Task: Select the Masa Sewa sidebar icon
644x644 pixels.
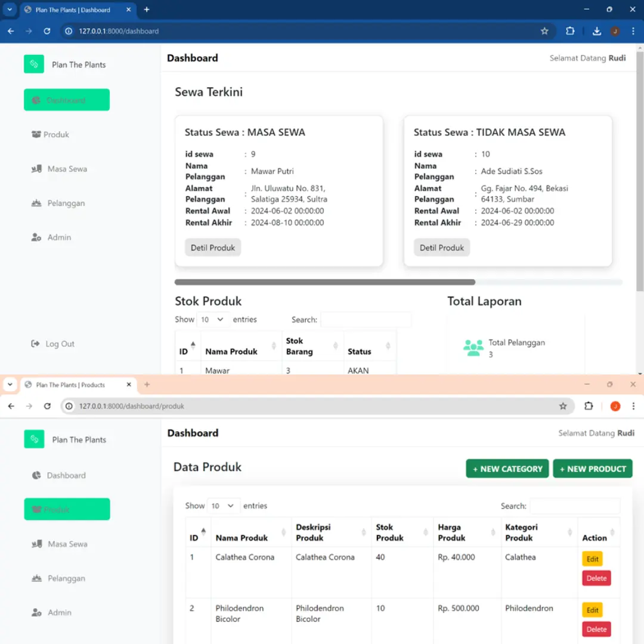Action: coord(37,169)
